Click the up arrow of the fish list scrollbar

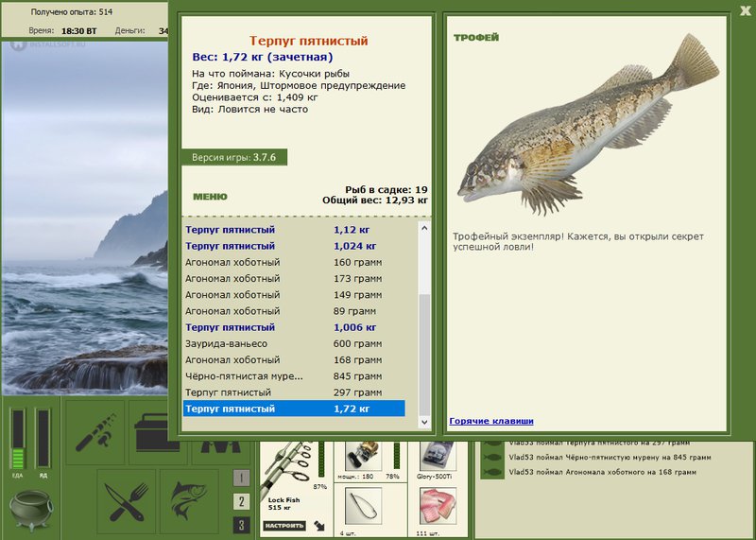click(424, 228)
